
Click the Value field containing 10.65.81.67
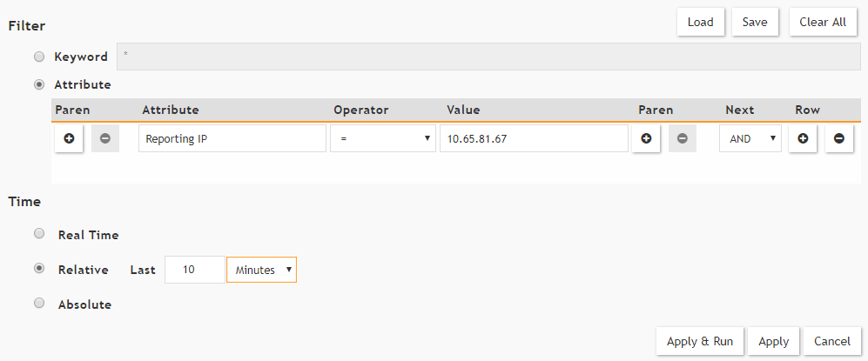(533, 139)
